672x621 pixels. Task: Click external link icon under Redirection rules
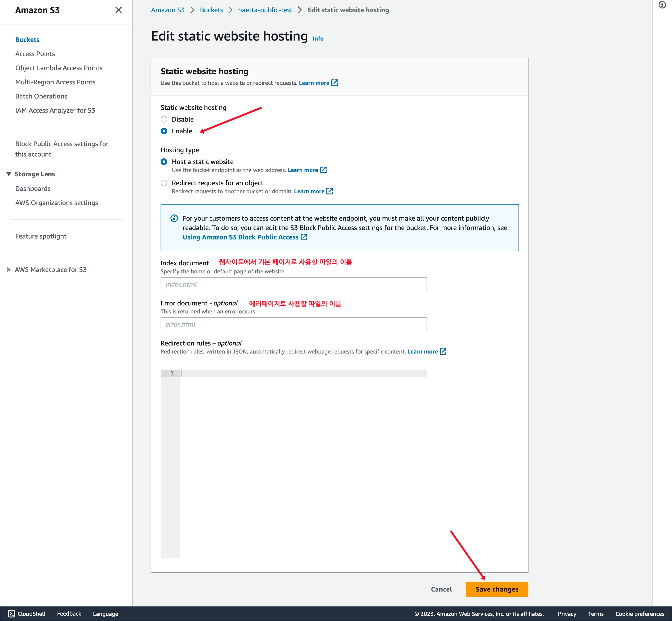[443, 351]
